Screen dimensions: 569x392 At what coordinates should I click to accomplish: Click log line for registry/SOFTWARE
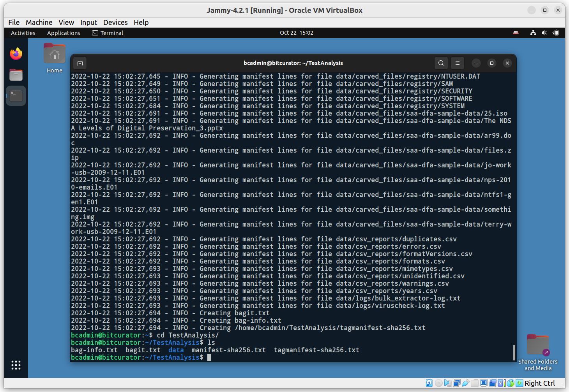[x=272, y=98]
